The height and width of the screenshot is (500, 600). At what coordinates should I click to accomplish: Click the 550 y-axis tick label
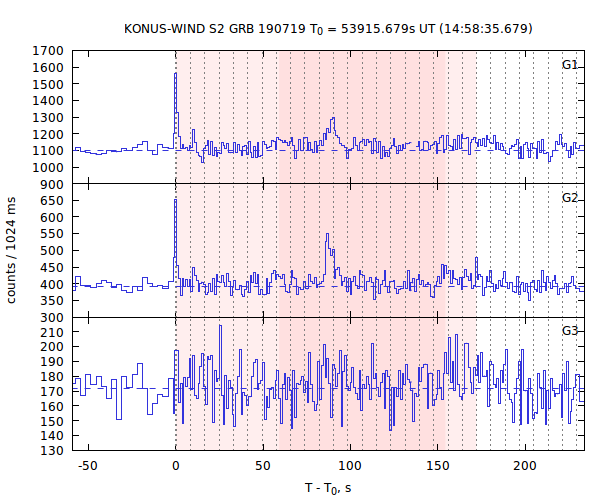coord(52,234)
